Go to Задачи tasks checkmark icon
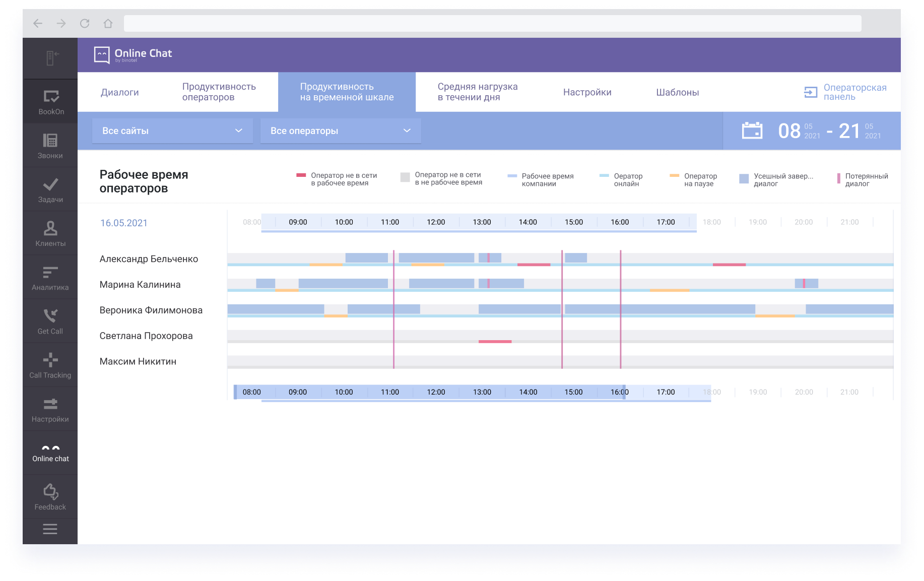Viewport: 924px width, 581px height. [50, 185]
